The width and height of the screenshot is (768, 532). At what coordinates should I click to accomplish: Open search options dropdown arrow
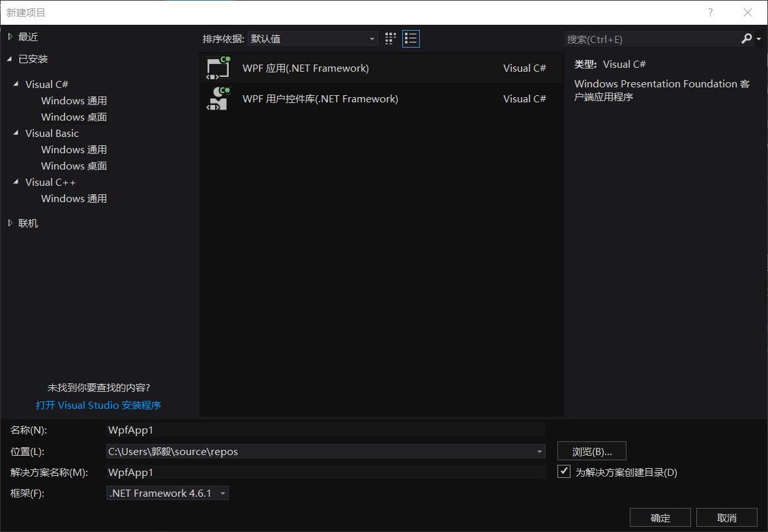[x=759, y=38]
